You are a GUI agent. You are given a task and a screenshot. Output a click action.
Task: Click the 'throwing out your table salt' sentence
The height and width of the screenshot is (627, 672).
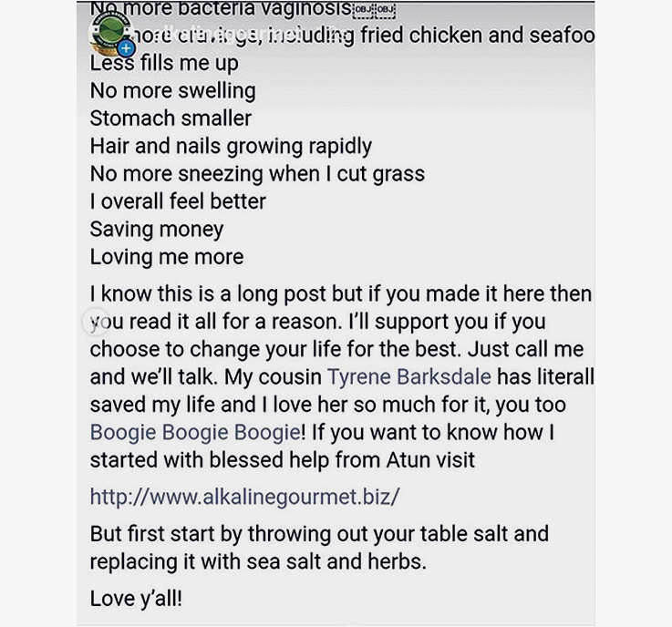365,533
